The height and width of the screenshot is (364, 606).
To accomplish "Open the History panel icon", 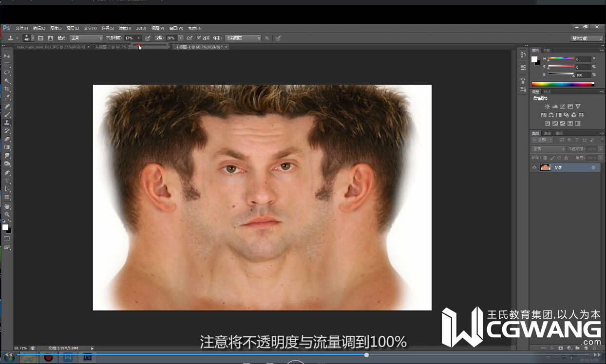I will tap(523, 55).
